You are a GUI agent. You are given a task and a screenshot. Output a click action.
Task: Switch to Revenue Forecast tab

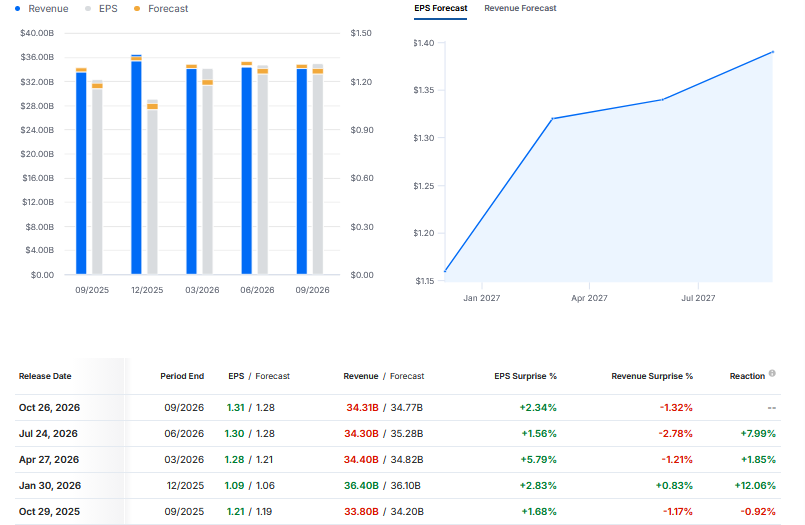point(520,8)
